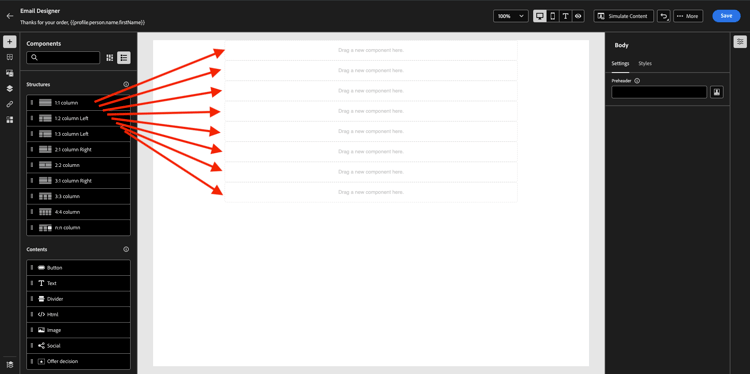Image resolution: width=750 pixels, height=374 pixels.
Task: Select the 1:2 column Left structure
Action: click(78, 118)
